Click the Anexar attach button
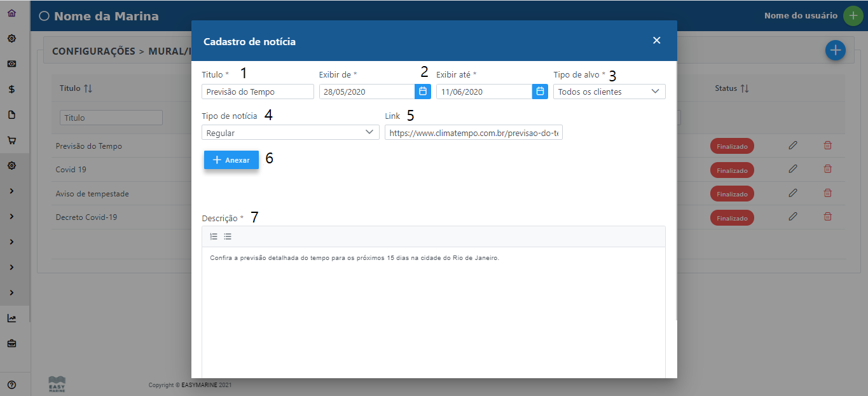The image size is (868, 396). pos(231,160)
